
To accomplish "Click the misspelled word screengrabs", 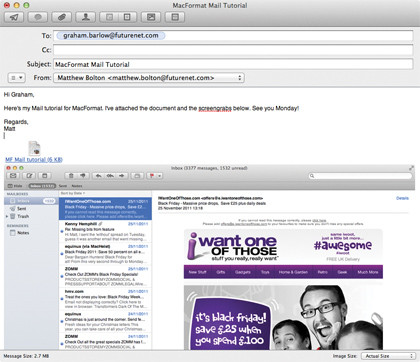I will [x=215, y=108].
